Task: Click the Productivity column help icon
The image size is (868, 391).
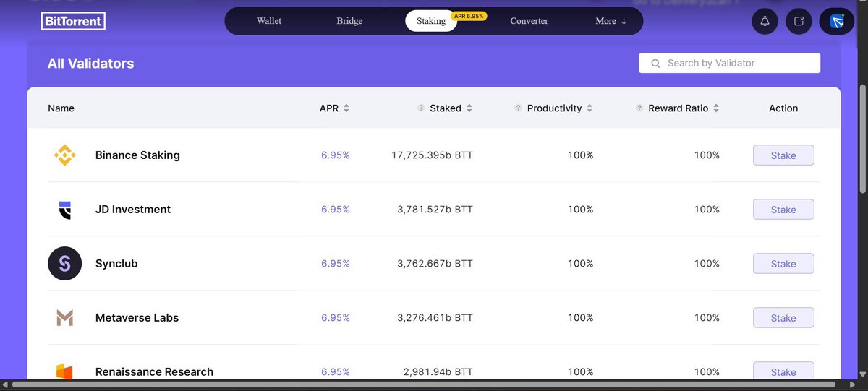Action: (x=518, y=108)
